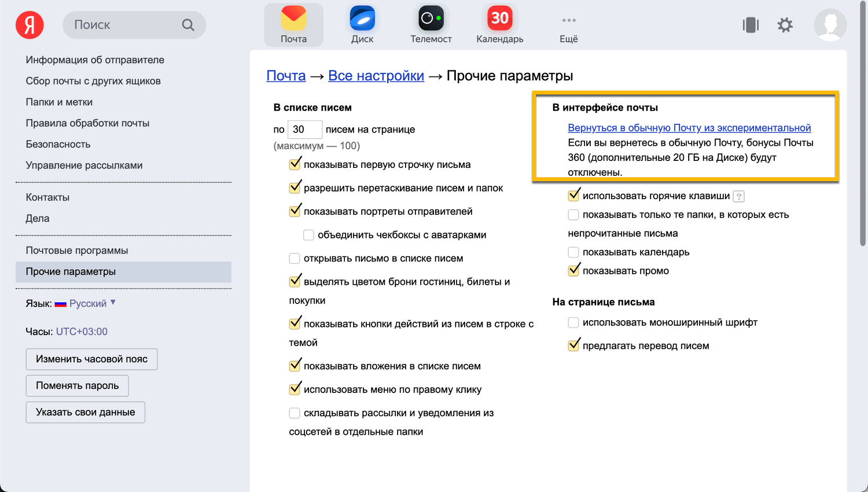Toggle разрешить перетаскивание писем и папок
This screenshot has width=868, height=492.
[x=295, y=188]
